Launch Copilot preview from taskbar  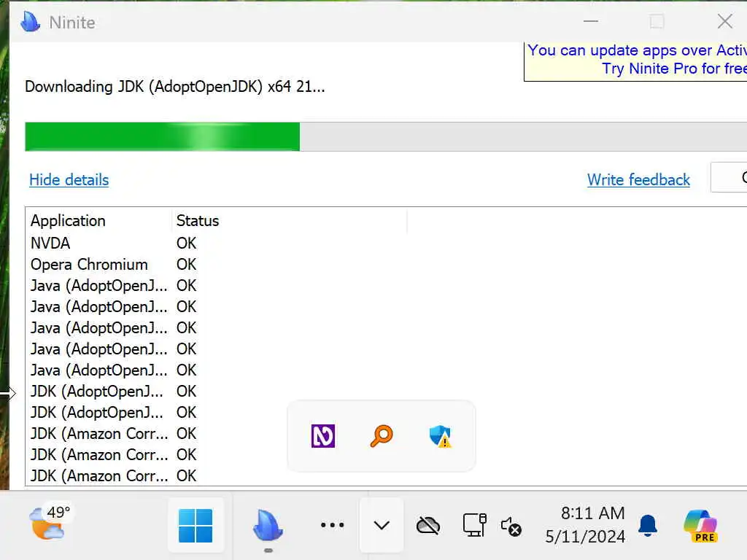click(x=700, y=525)
